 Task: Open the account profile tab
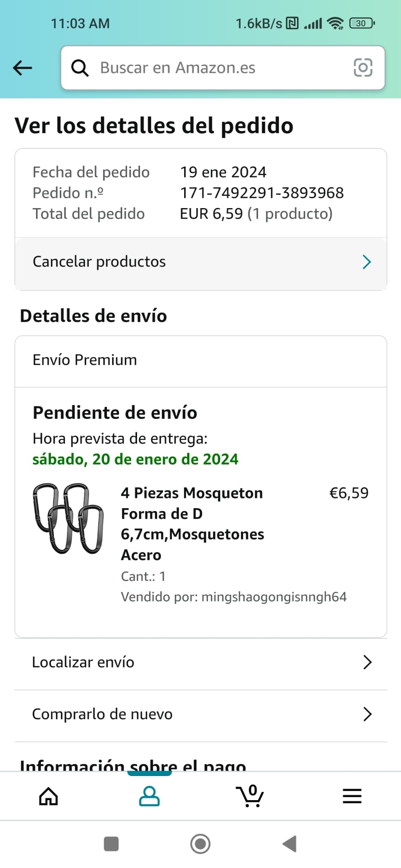pos(149,796)
